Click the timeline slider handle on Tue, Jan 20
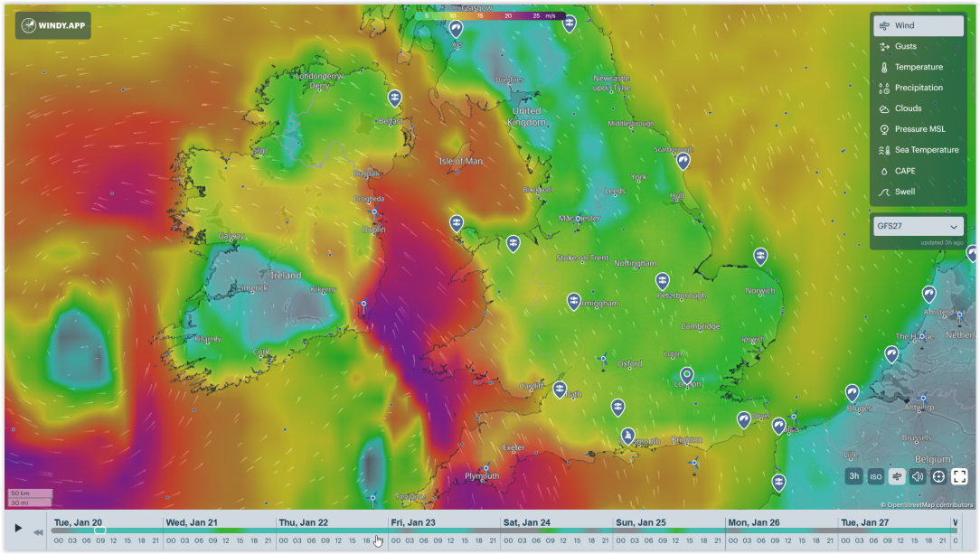The width and height of the screenshot is (980, 554). pyautogui.click(x=100, y=531)
